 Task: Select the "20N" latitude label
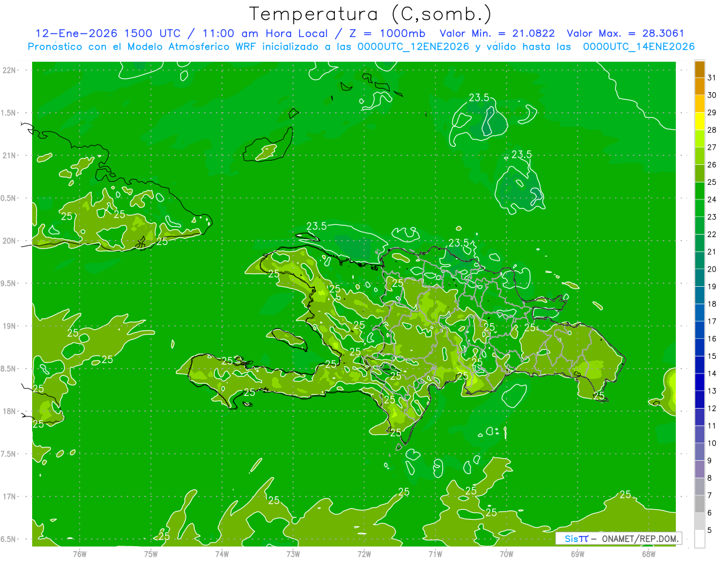click(x=10, y=241)
